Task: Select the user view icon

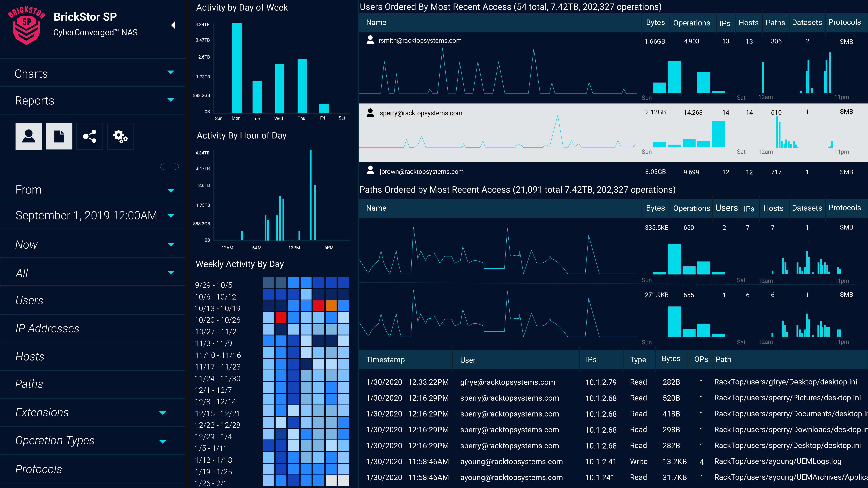Action: (29, 136)
